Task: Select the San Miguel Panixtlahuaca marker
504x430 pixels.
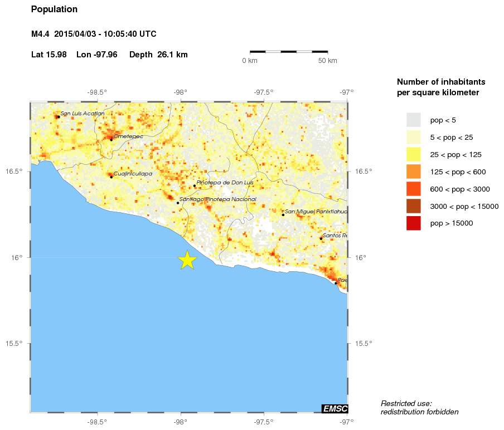Action: pyautogui.click(x=283, y=214)
